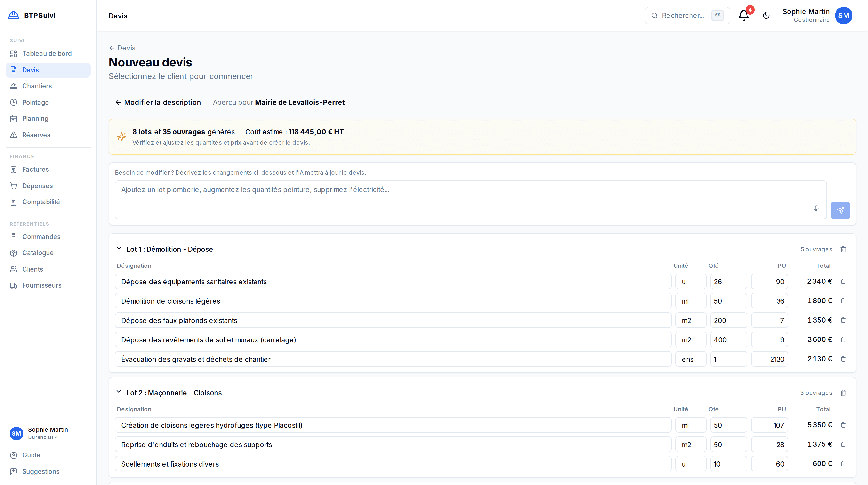Open the SM avatar in header
This screenshot has width=868, height=485.
(x=844, y=16)
